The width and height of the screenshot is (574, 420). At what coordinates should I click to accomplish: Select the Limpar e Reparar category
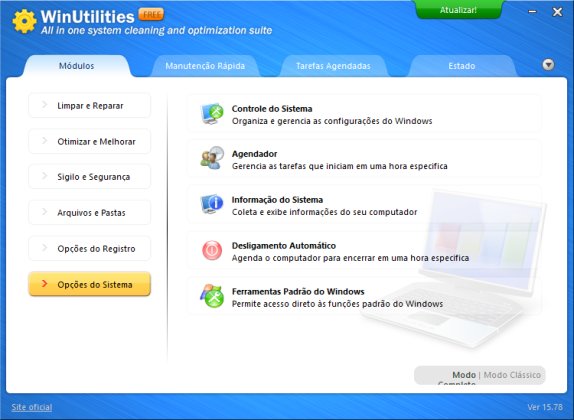click(89, 105)
